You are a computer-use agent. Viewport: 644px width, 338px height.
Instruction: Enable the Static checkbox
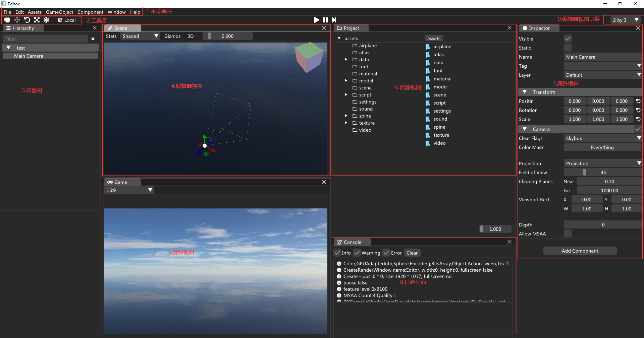568,48
